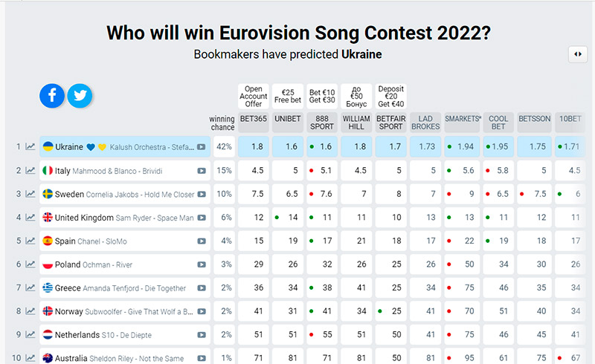Play United Kingdom Space Man video
The image size is (595, 364).
coord(201,218)
